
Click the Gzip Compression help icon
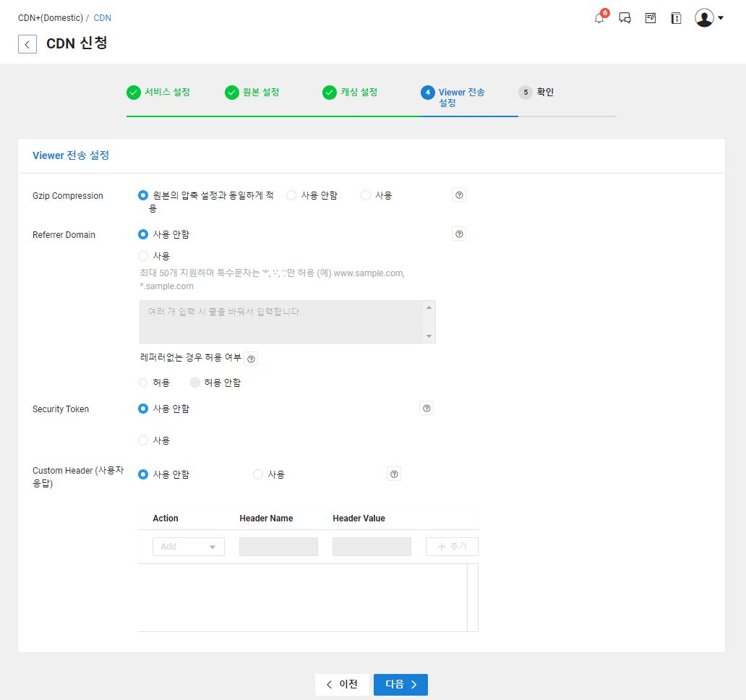(x=459, y=195)
